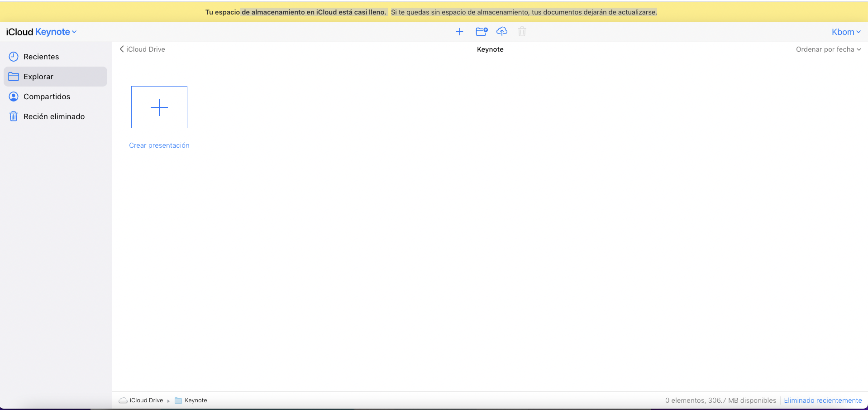Open the Ordenar por fecha sort dropdown
This screenshot has width=868, height=410.
829,49
